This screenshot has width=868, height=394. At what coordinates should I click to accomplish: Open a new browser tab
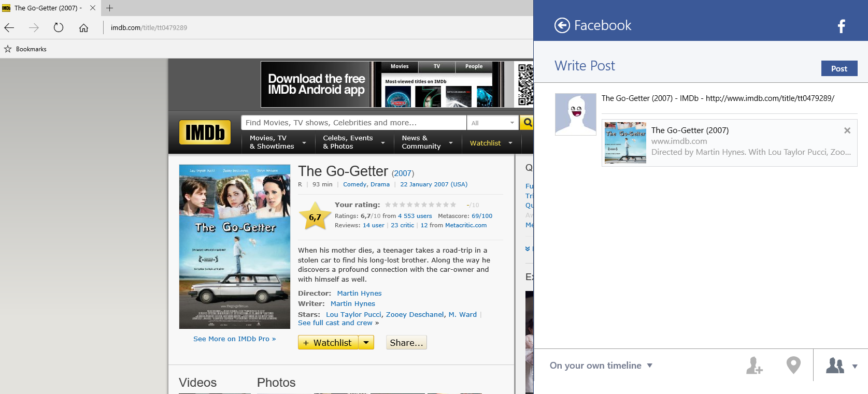[x=109, y=8]
